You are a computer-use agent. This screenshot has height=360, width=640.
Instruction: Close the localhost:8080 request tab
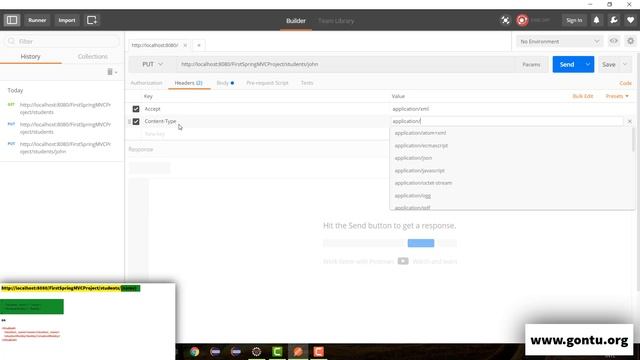click(x=185, y=45)
